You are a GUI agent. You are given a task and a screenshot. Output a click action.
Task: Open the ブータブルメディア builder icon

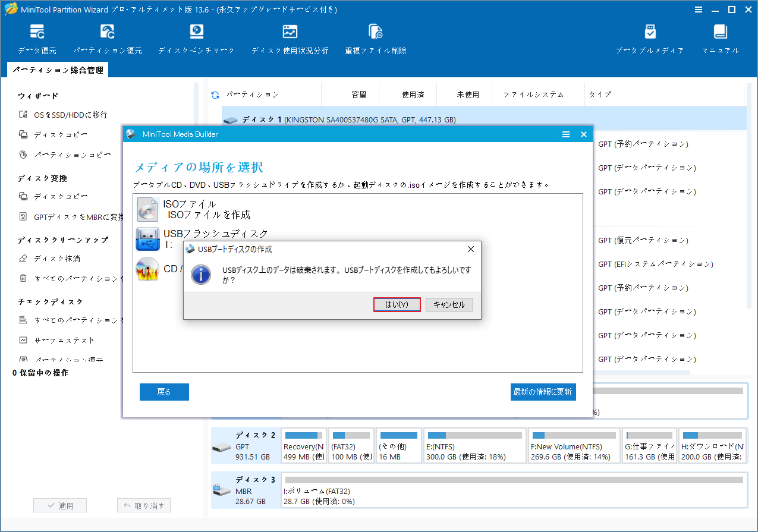pos(650,32)
